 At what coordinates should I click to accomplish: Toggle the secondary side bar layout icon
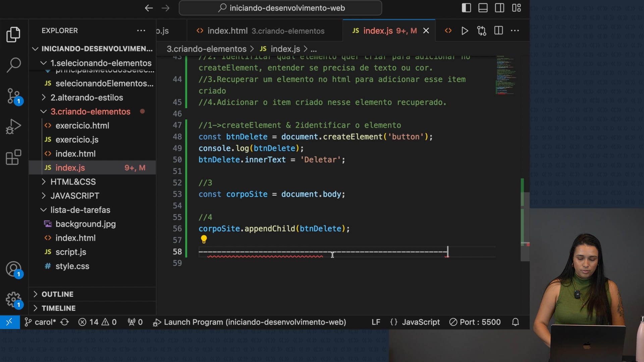(499, 8)
